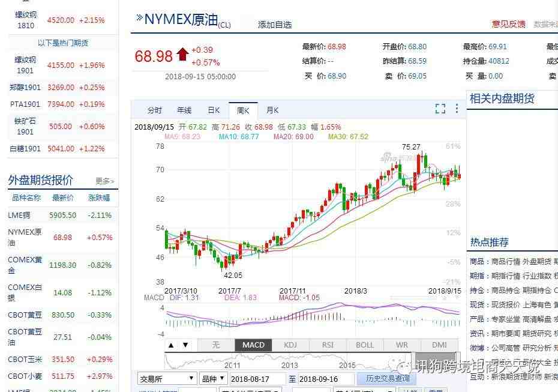Screen dimensions: 558x392
Task: Switch to the 月K chart tab
Action: (x=272, y=110)
